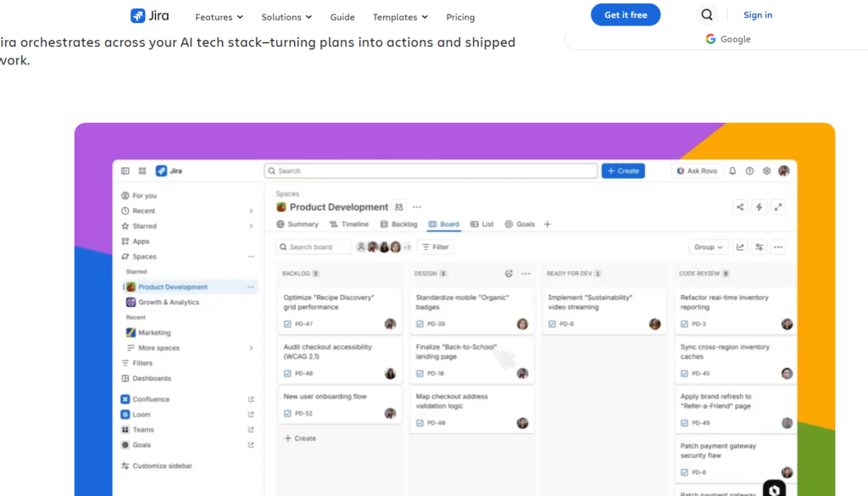
Task: Toggle the PD-39 task checkbox icon
Action: [420, 324]
